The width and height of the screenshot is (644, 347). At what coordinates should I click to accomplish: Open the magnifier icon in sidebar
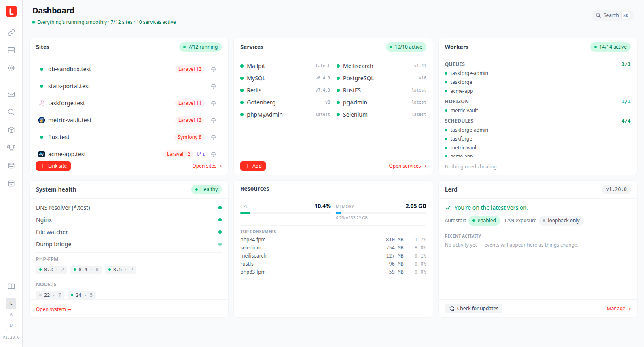coord(11,112)
